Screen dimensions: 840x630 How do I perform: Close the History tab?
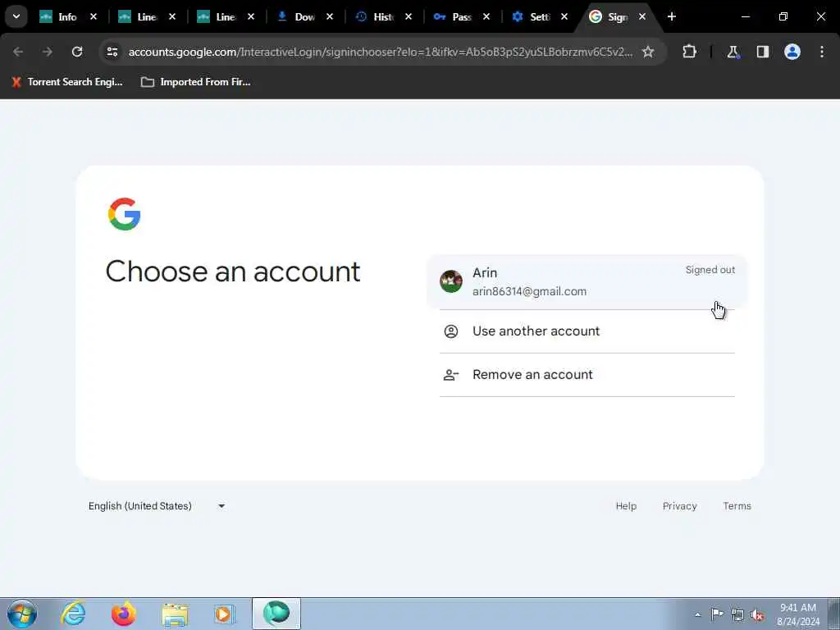coord(409,16)
